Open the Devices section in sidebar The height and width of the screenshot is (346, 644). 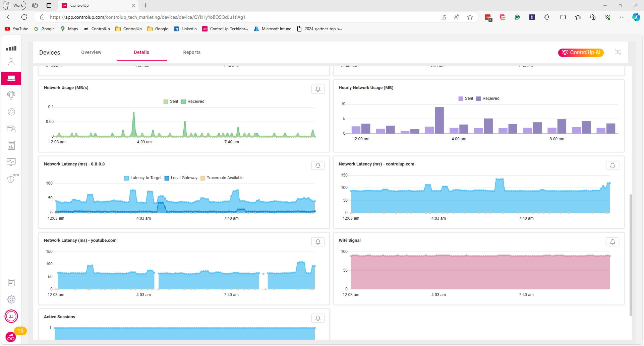(11, 78)
